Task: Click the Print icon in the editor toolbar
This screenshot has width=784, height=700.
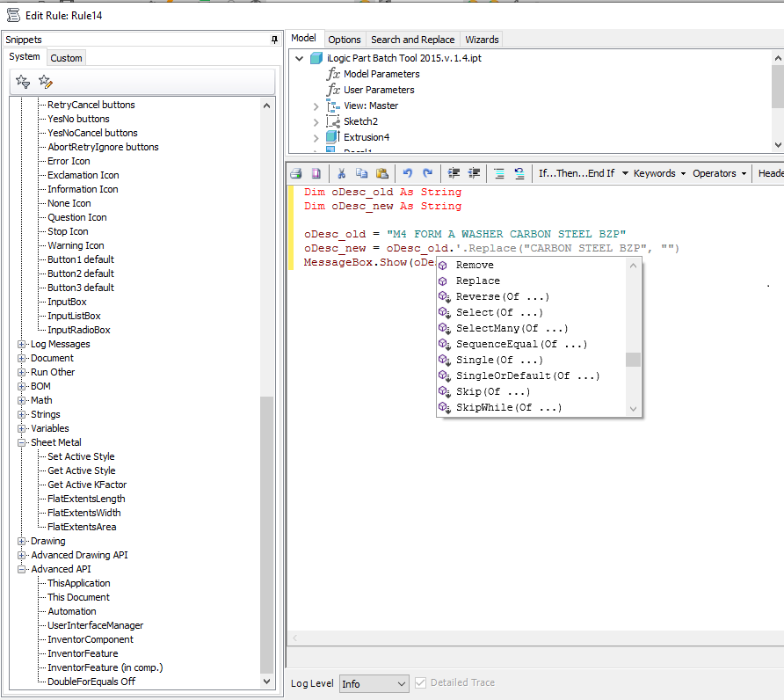Action: point(295,173)
